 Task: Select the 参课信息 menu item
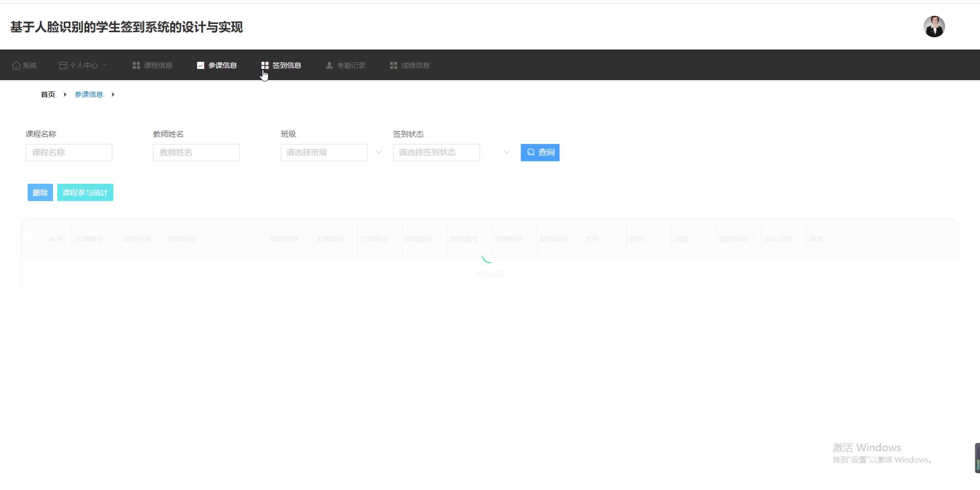pos(217,65)
